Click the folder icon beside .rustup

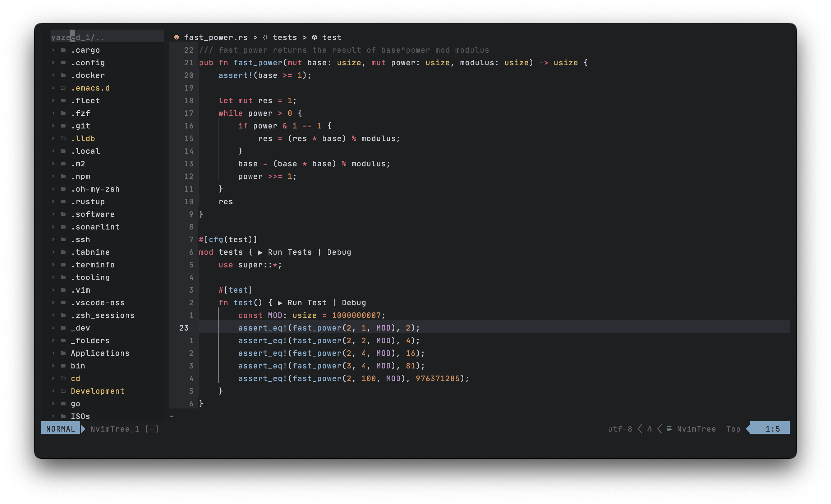[63, 201]
